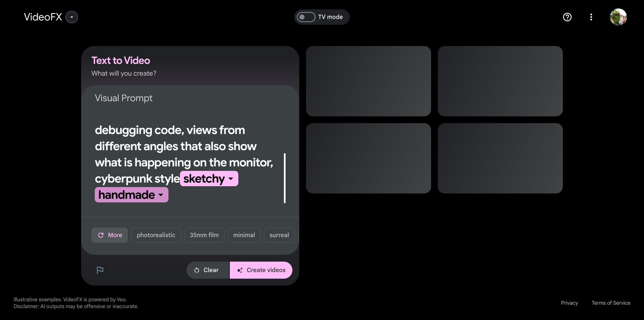The image size is (644, 320).
Task: Add the 35mm film style chip
Action: tap(204, 235)
